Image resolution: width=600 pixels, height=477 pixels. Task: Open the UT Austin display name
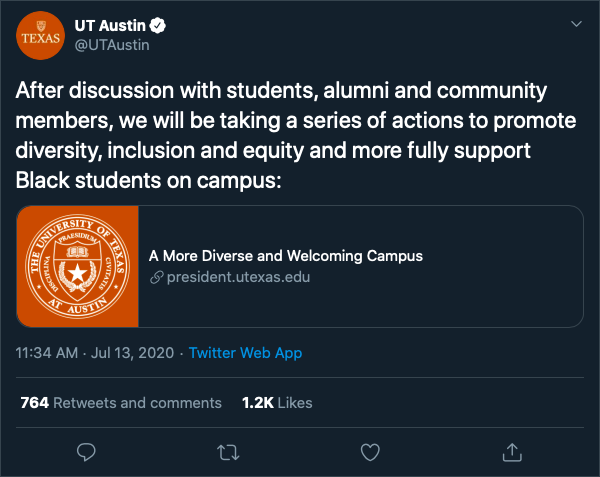(x=110, y=26)
